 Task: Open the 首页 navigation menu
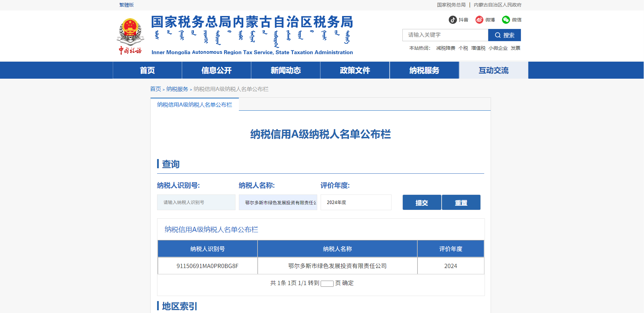[x=147, y=70]
